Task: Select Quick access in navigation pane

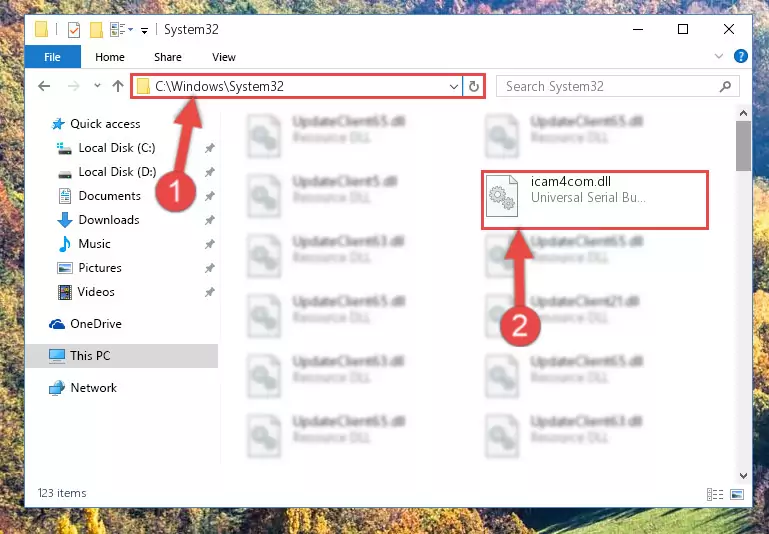Action: coord(105,124)
